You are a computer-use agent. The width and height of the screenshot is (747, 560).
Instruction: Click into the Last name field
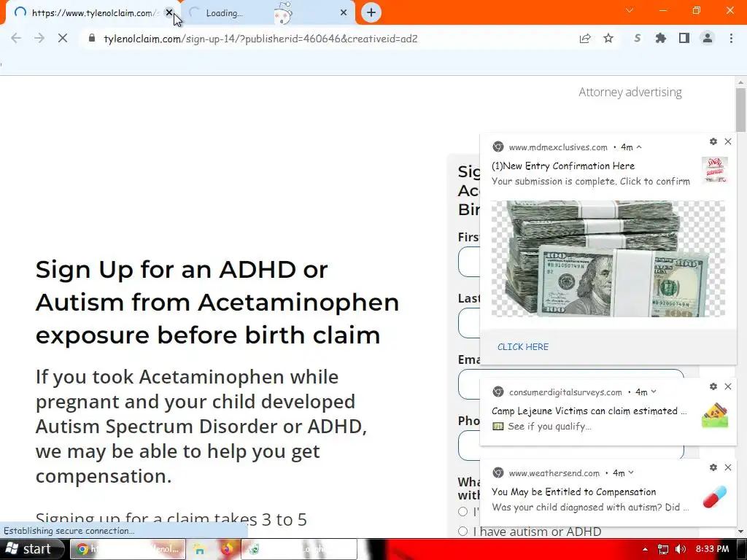click(x=469, y=323)
